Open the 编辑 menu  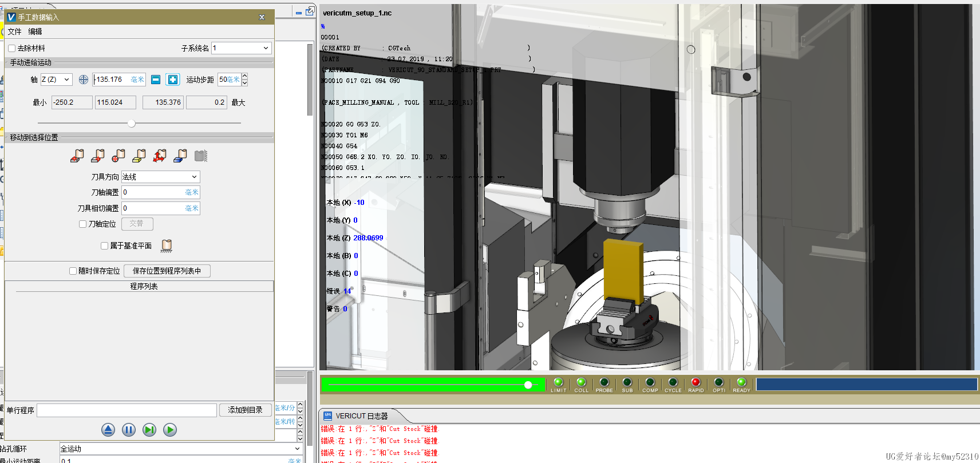point(35,31)
